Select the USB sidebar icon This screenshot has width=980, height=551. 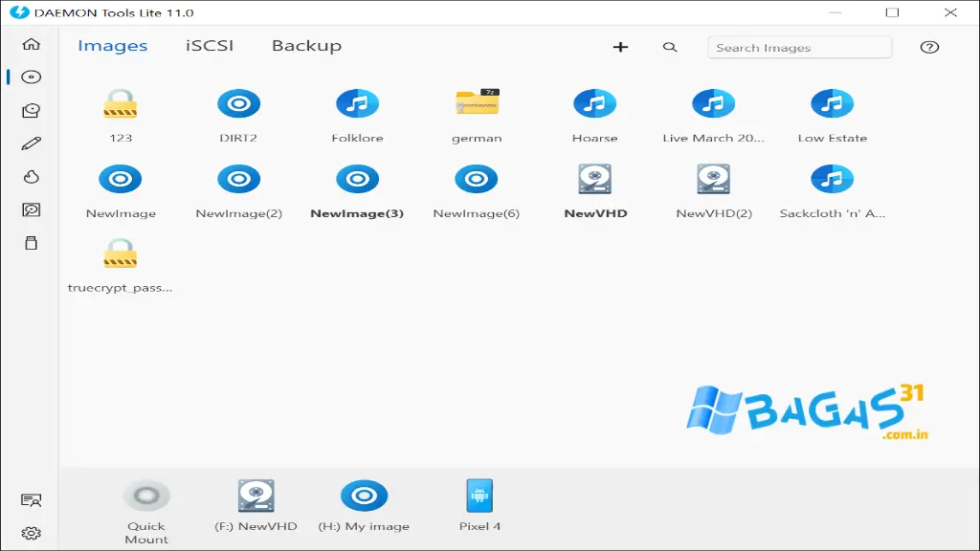tap(32, 242)
